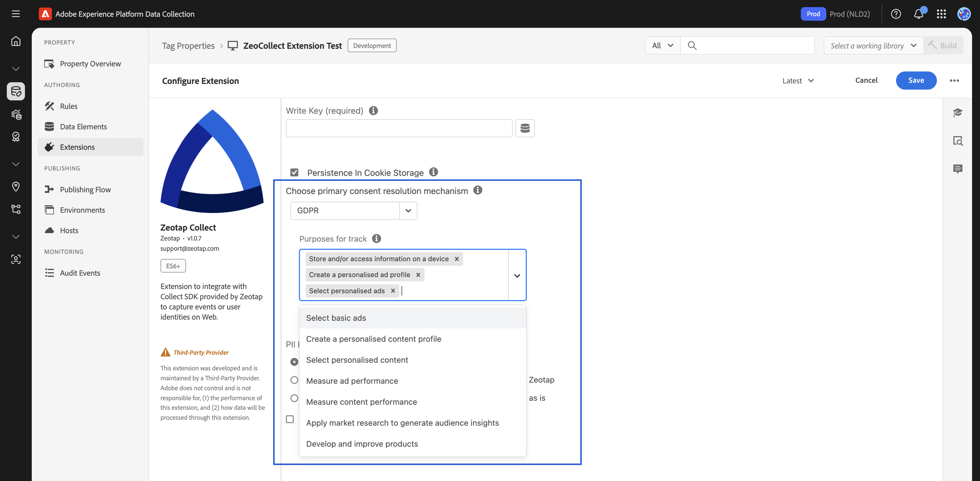Viewport: 980px width, 481px height.
Task: Click the Write Key info icon
Action: [x=373, y=111]
